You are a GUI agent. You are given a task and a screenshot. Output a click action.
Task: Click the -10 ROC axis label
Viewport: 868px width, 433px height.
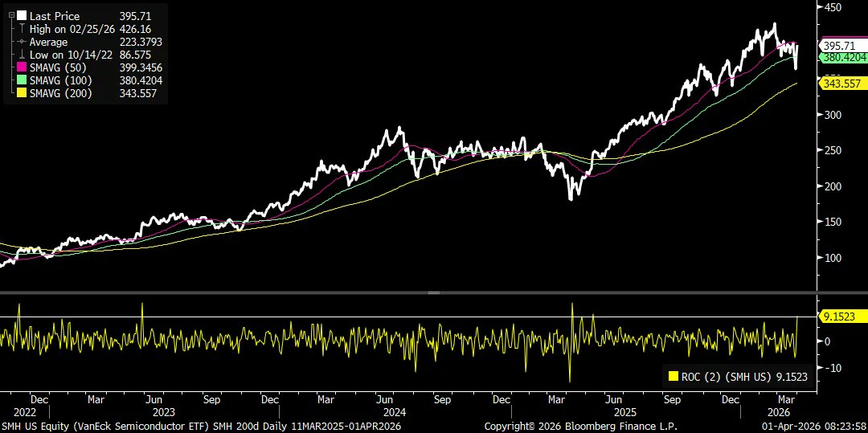click(832, 368)
